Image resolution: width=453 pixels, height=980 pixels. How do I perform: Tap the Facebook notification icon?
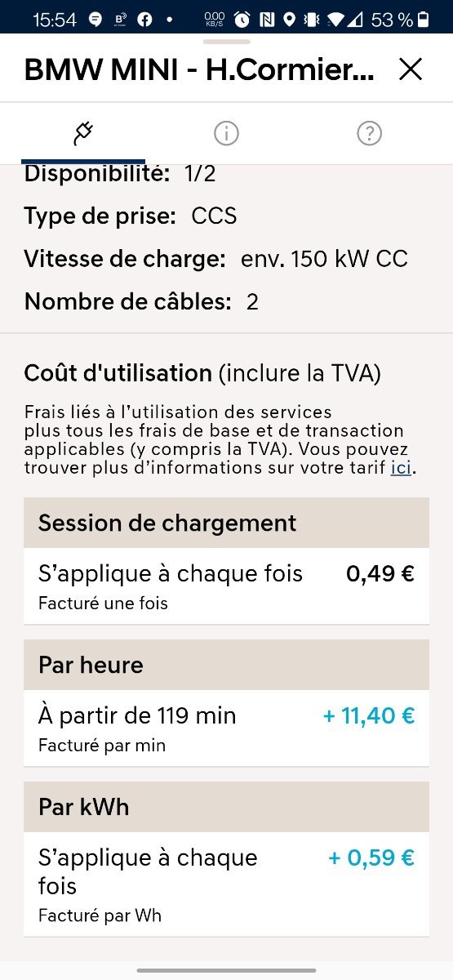tap(144, 19)
